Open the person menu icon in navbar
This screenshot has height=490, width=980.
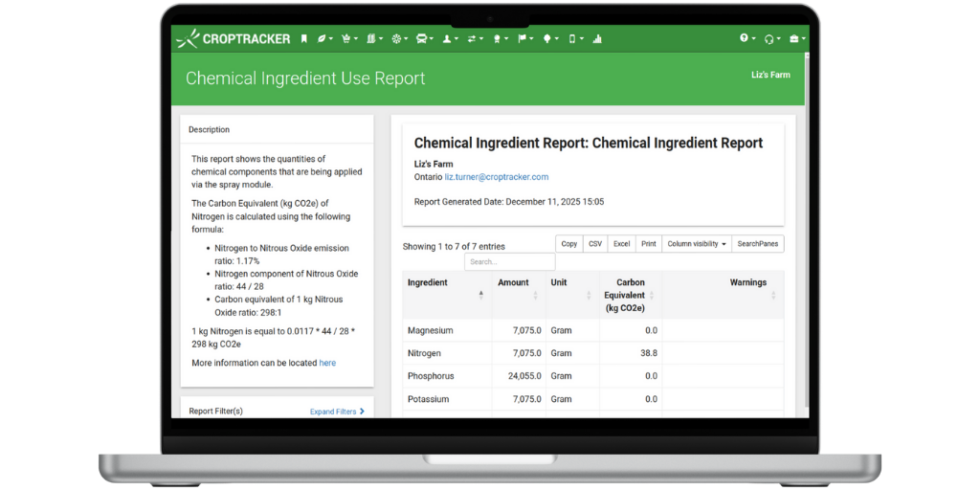[447, 39]
